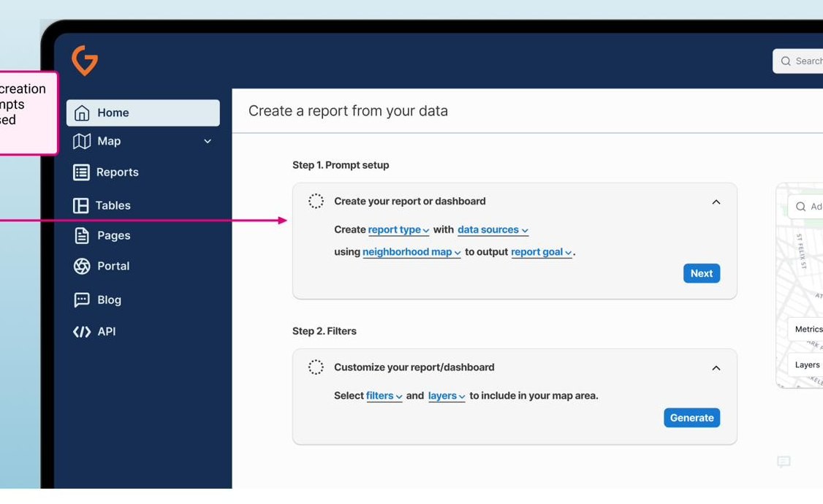The width and height of the screenshot is (823, 504).
Task: Click "Customize your report/dashboard" title
Action: coord(414,367)
